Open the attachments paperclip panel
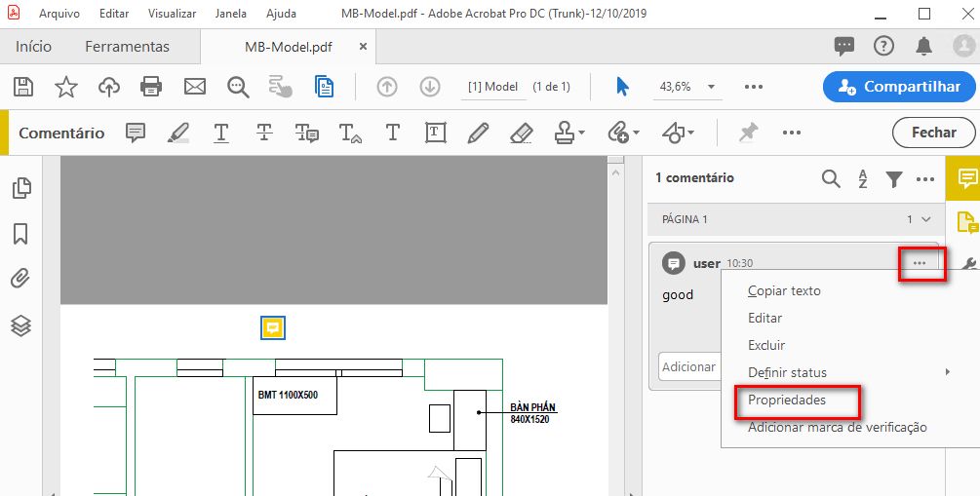This screenshot has width=980, height=496. [20, 280]
